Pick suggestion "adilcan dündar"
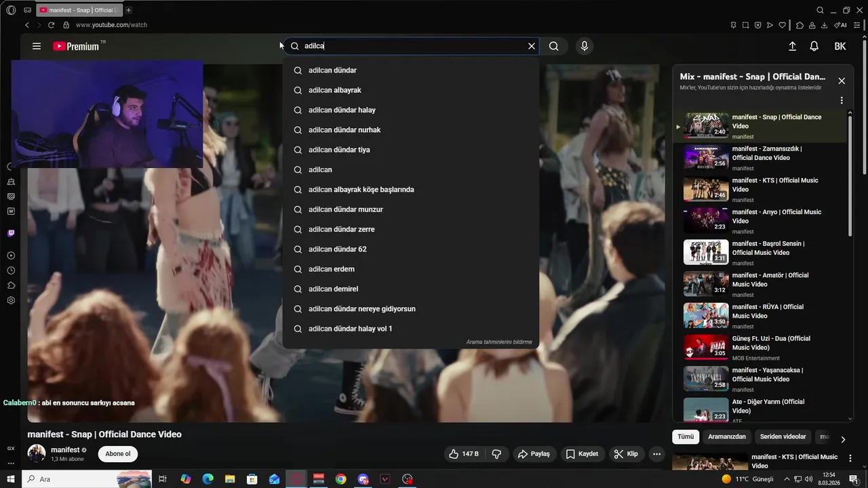Viewport: 868px width, 488px height. click(x=411, y=70)
